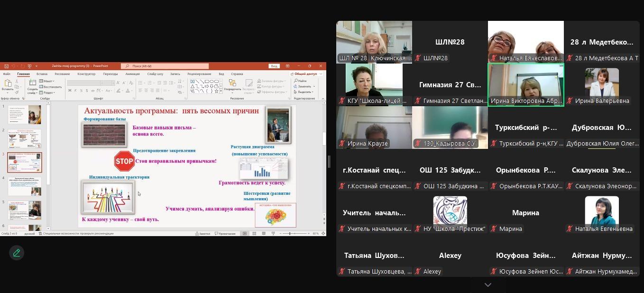Adjust the zoom slider in status bar
Image resolution: width=644 pixels, height=293 pixels.
click(x=290, y=233)
